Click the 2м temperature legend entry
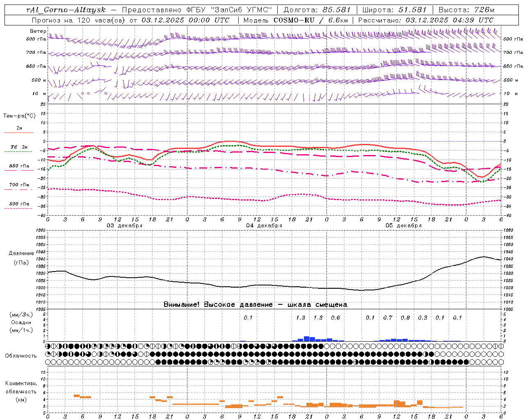Viewport: 525px width, 420px height. point(19,128)
